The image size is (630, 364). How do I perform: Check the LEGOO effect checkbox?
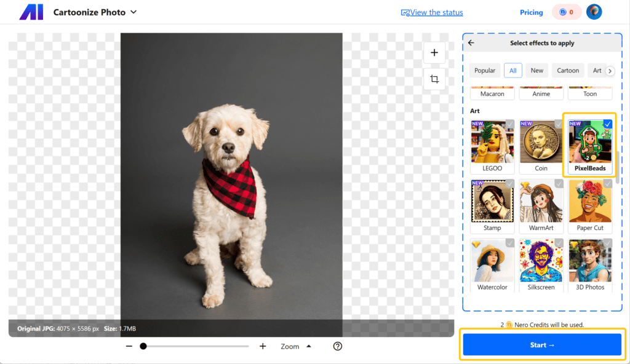coord(509,124)
